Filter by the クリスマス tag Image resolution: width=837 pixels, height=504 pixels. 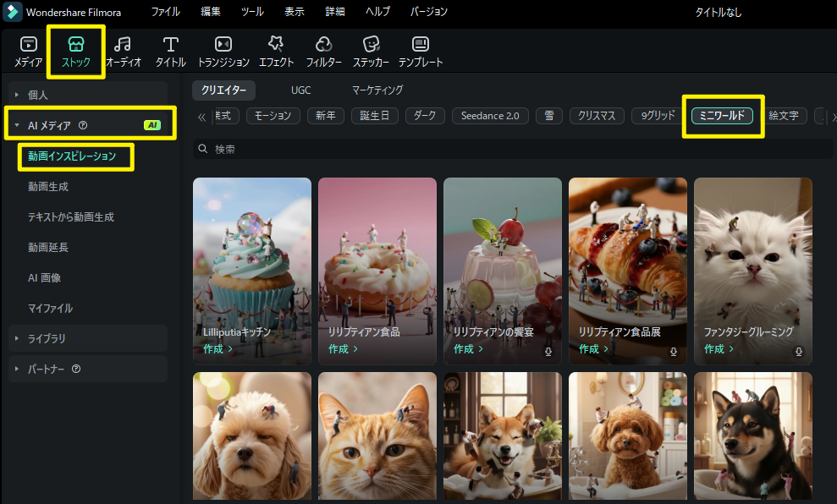[597, 116]
